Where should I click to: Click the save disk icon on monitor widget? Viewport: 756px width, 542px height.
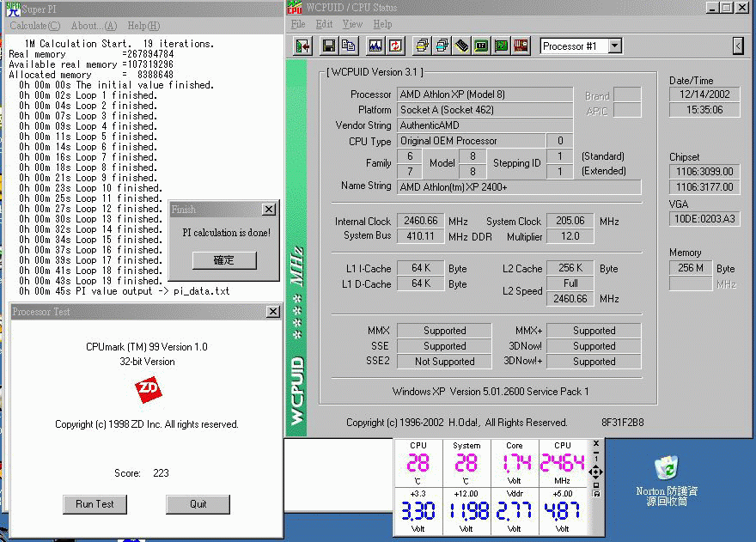(x=596, y=494)
